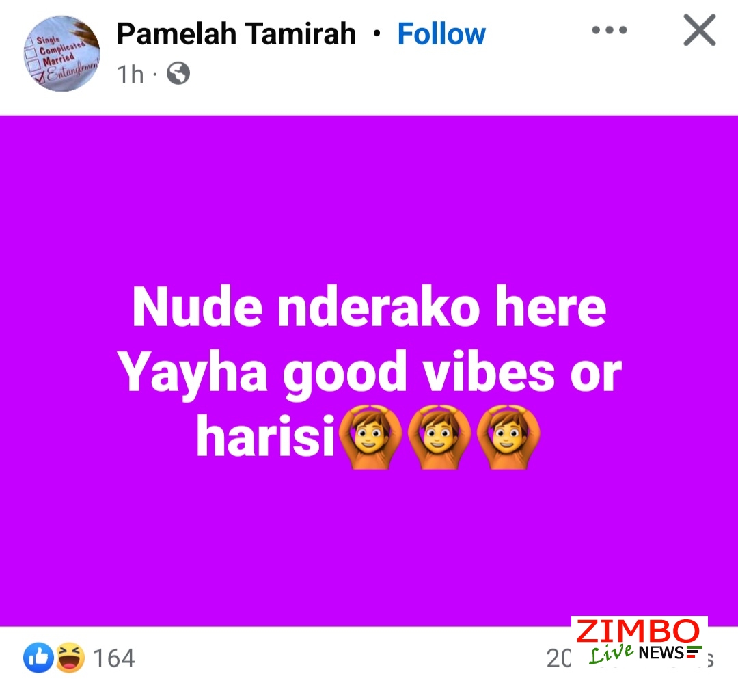
Task: Click the green Live text in the watermark
Action: (x=612, y=654)
